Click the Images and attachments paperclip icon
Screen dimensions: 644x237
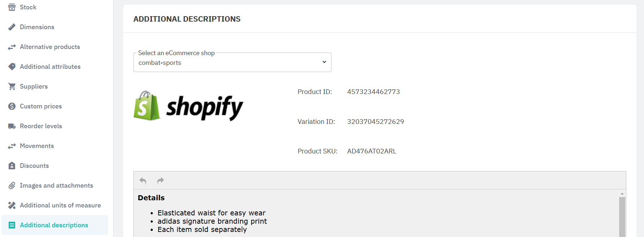point(12,185)
